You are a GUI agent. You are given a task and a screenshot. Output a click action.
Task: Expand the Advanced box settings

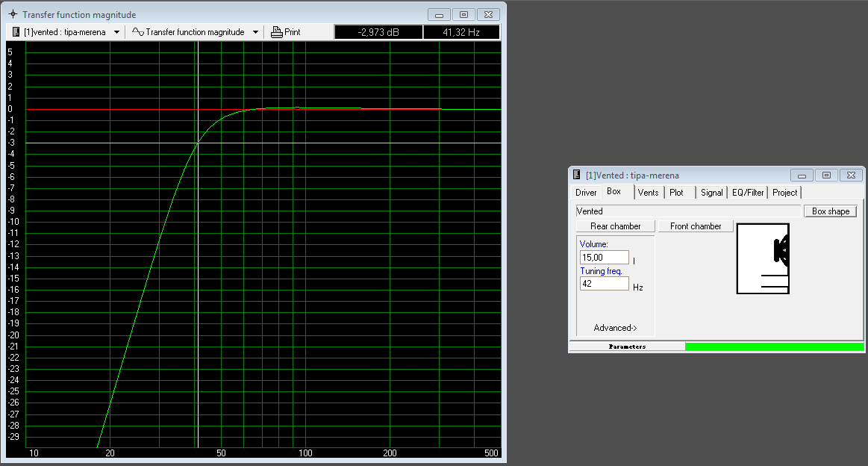(x=615, y=328)
